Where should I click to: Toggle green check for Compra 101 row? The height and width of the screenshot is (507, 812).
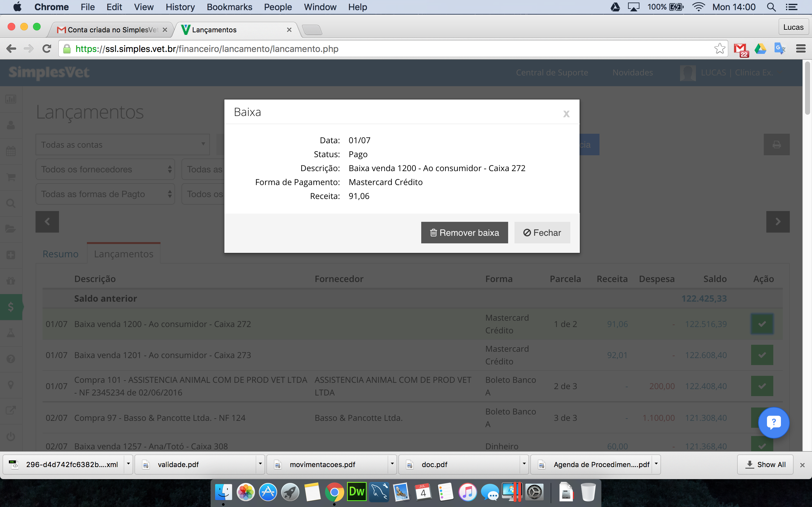pyautogui.click(x=762, y=386)
